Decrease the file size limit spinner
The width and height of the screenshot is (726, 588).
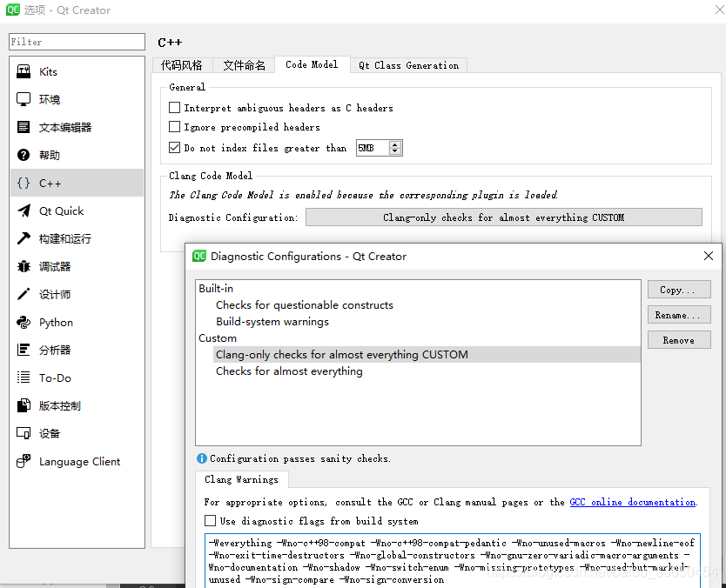[395, 151]
